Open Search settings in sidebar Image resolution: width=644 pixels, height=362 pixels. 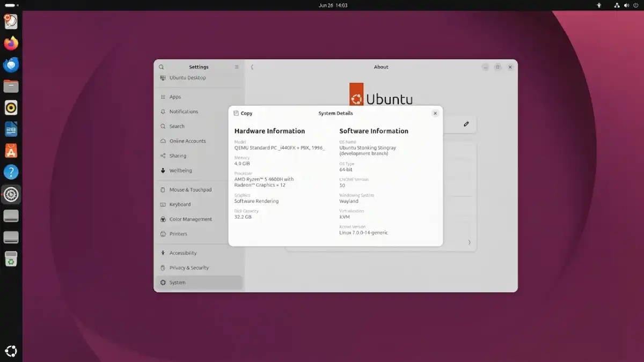(x=199, y=127)
